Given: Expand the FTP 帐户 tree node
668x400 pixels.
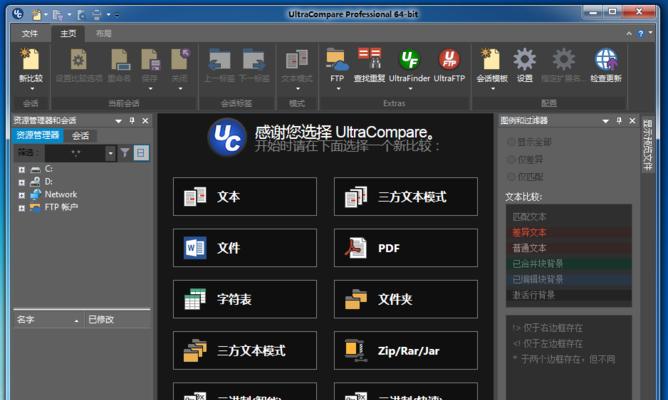Looking at the screenshot, I should click(21, 208).
